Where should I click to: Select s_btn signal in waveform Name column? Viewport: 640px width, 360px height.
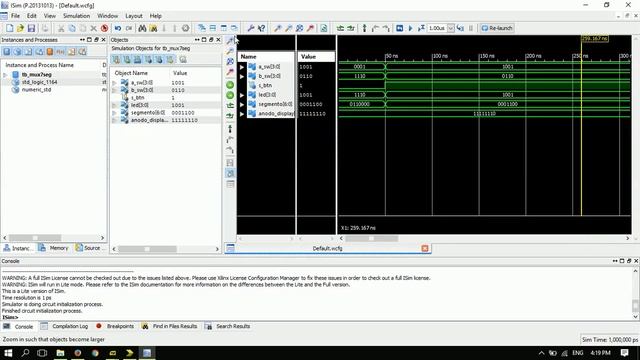(x=265, y=86)
